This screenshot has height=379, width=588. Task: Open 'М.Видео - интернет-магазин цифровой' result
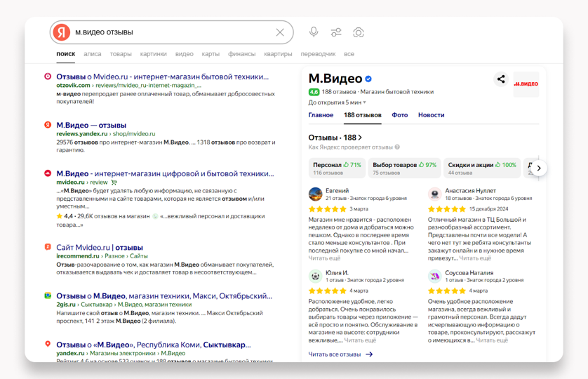pos(165,173)
